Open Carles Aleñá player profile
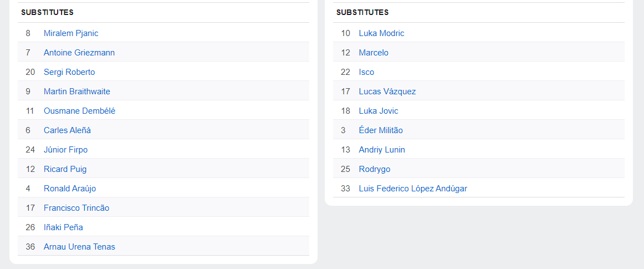This screenshot has width=644, height=269. click(x=68, y=130)
